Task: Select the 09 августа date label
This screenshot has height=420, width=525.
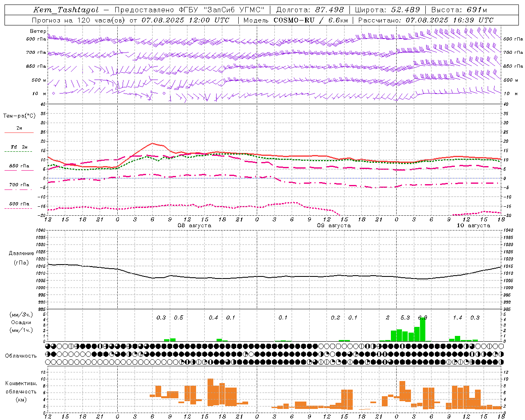Action: point(334,226)
